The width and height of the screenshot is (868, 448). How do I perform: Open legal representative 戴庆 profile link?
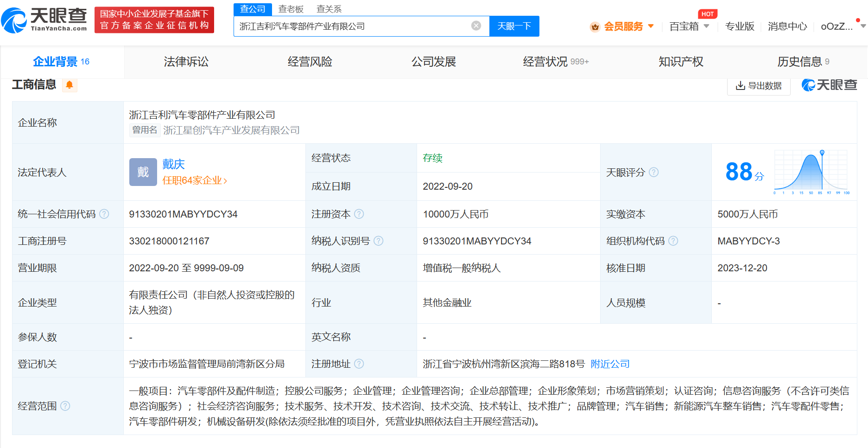coord(173,164)
